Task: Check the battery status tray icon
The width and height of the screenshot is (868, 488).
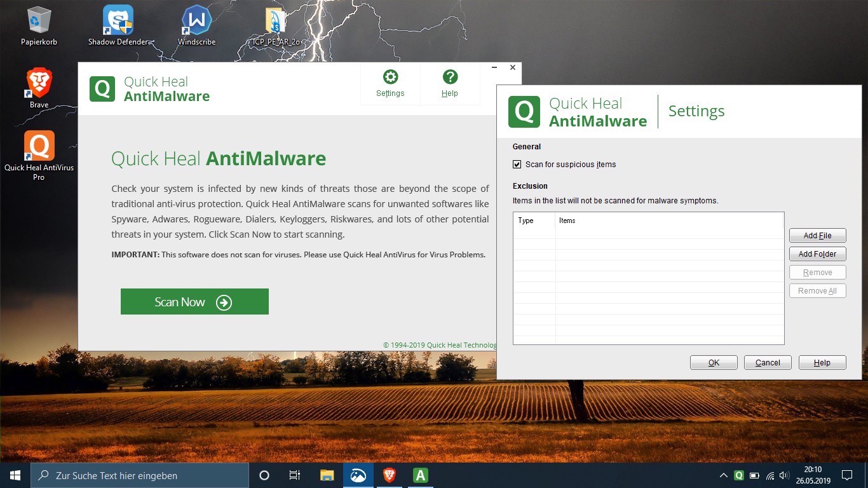Action: click(754, 475)
